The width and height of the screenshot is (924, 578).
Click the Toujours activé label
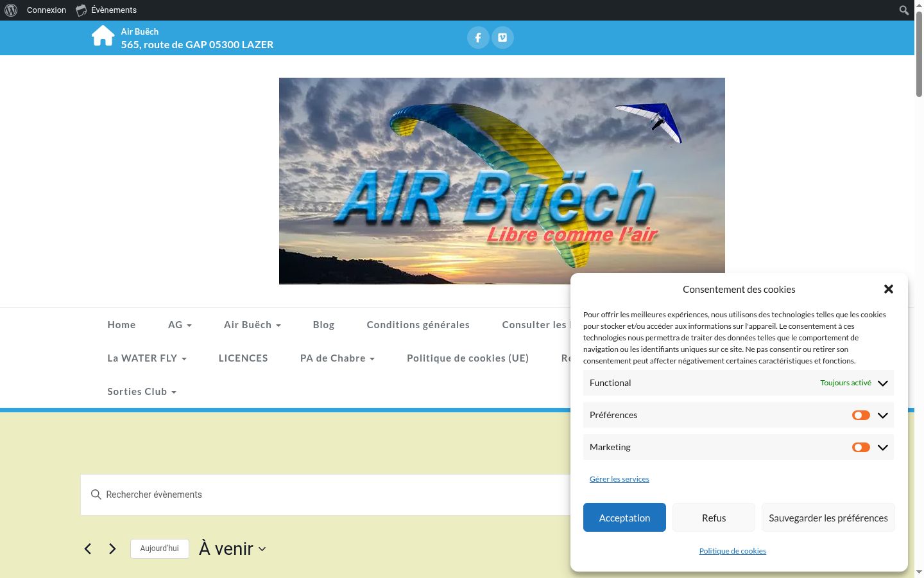[x=846, y=383]
